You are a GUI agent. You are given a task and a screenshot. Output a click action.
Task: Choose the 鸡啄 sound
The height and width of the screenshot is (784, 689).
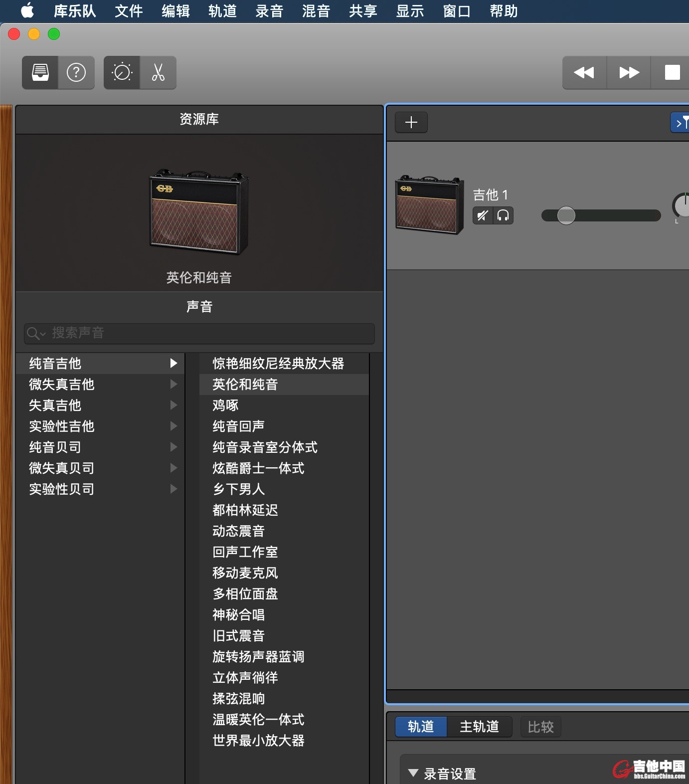tap(284, 405)
